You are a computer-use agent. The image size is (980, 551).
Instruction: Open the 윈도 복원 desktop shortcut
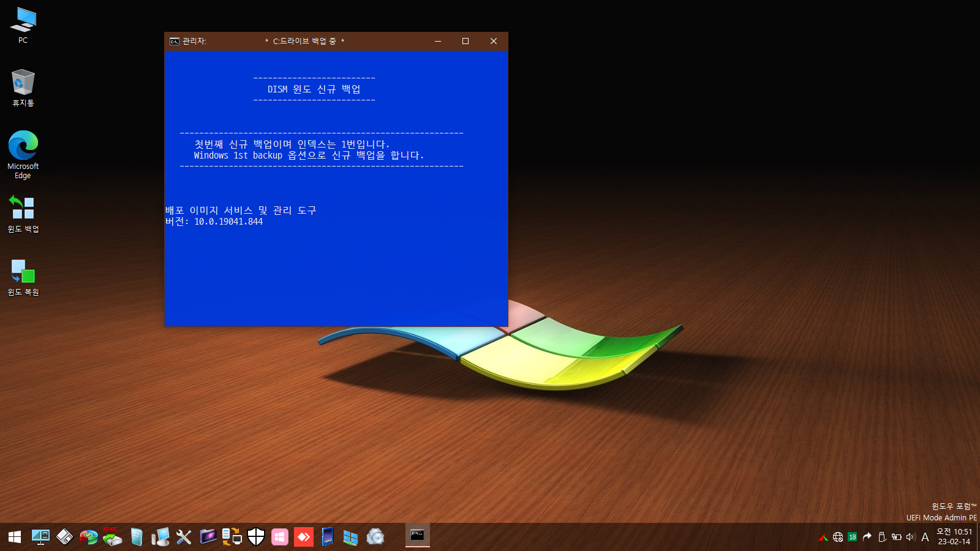[23, 277]
